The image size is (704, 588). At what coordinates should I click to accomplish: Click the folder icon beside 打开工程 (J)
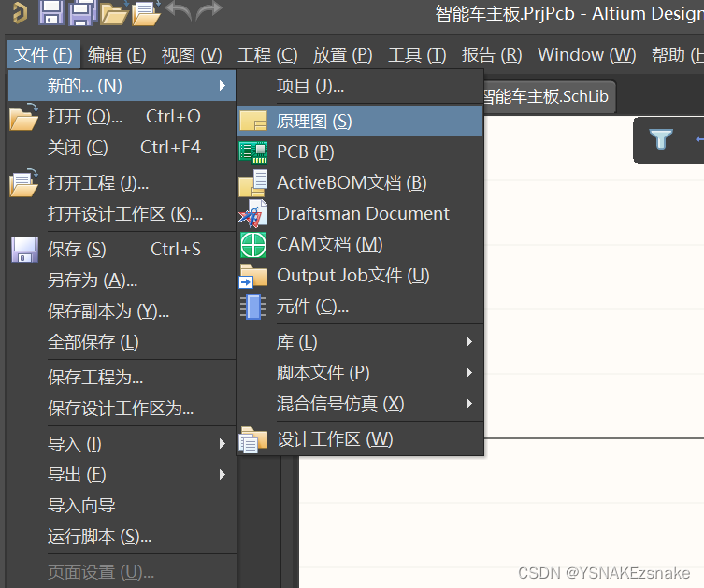tap(23, 183)
